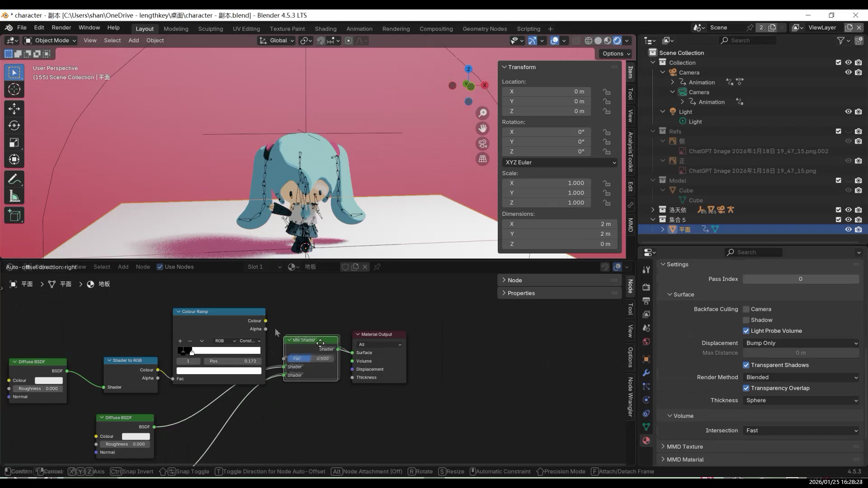Switch to the Shading workspace tab
This screenshot has height=488, width=868.
click(x=325, y=28)
